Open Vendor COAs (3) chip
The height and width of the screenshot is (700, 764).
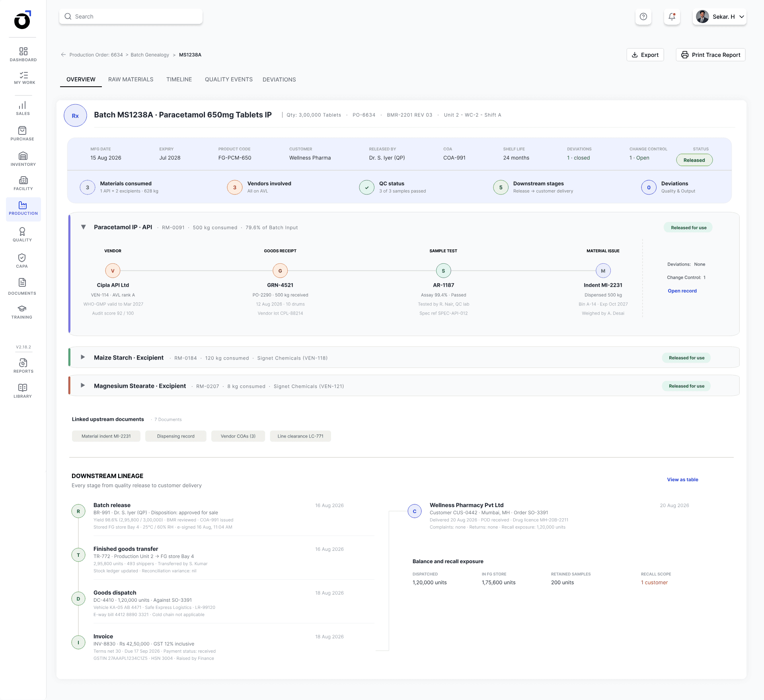coord(238,436)
